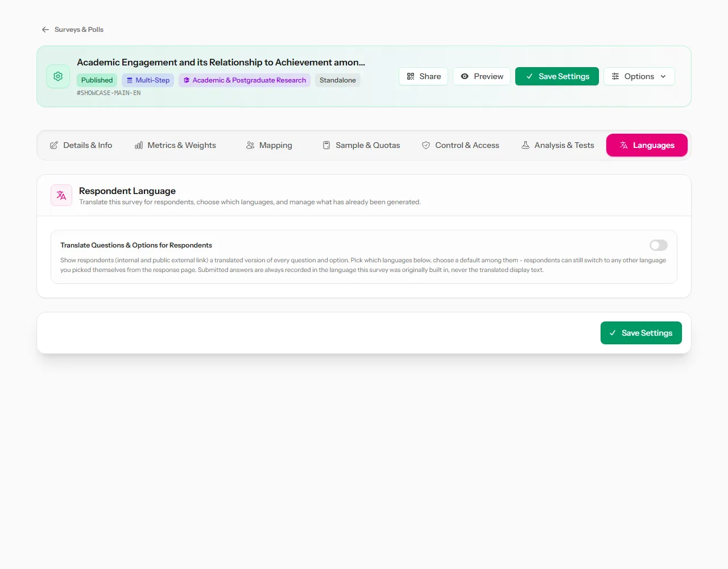
Task: Select the Languages tab
Action: tap(647, 145)
